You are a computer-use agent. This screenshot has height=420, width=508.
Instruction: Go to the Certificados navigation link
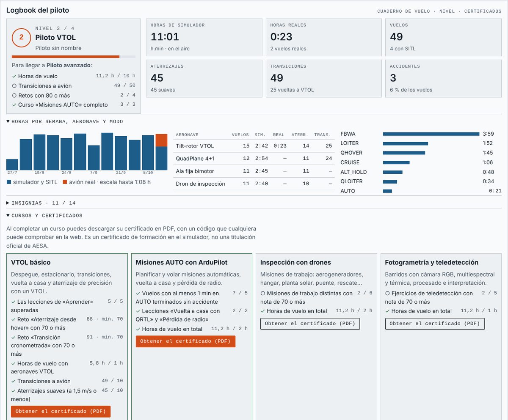click(483, 11)
